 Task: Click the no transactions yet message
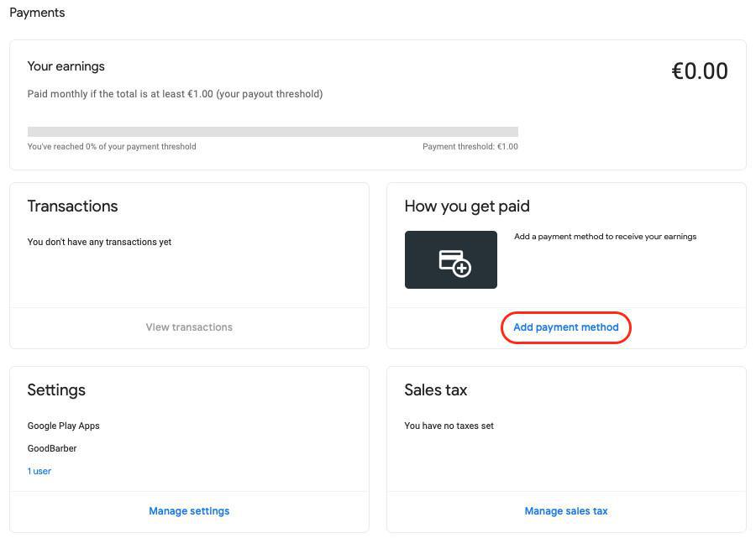[x=99, y=243]
